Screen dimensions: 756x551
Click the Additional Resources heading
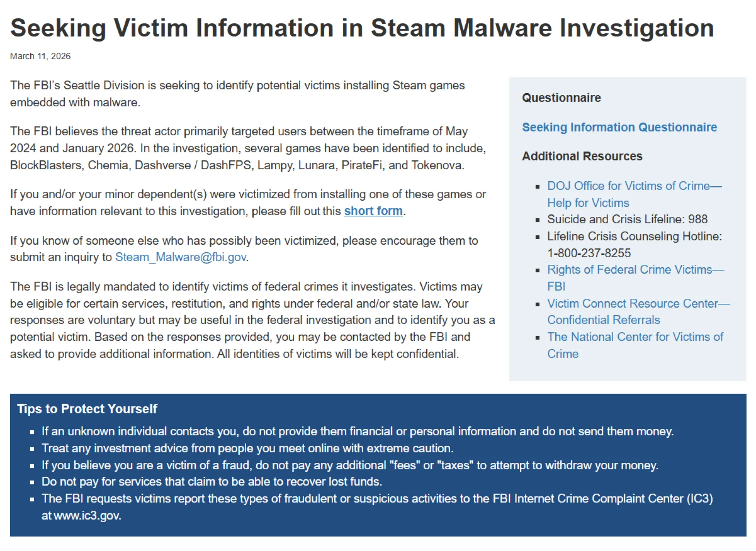[582, 156]
